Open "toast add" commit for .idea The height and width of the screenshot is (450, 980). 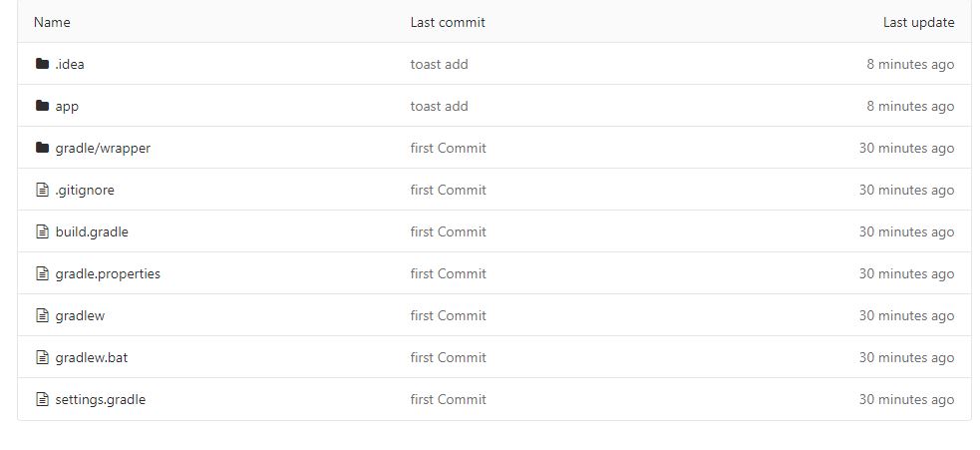pos(439,64)
